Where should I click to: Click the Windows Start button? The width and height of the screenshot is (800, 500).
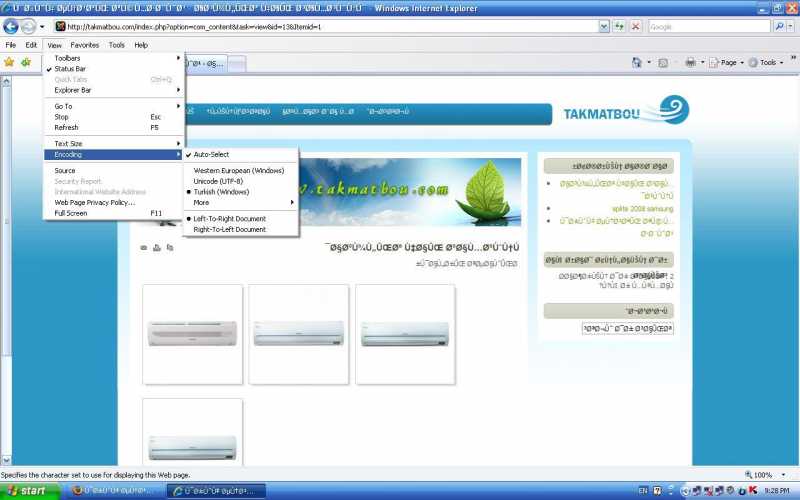click(30, 491)
